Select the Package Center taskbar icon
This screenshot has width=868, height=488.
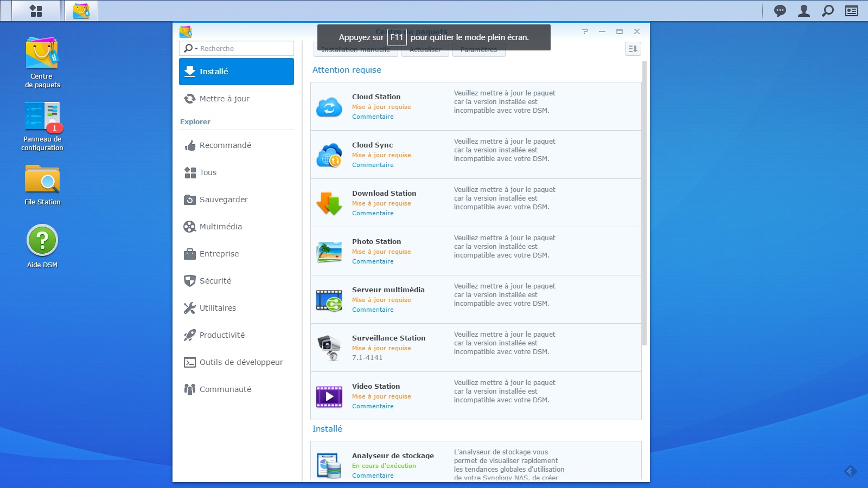tap(81, 11)
